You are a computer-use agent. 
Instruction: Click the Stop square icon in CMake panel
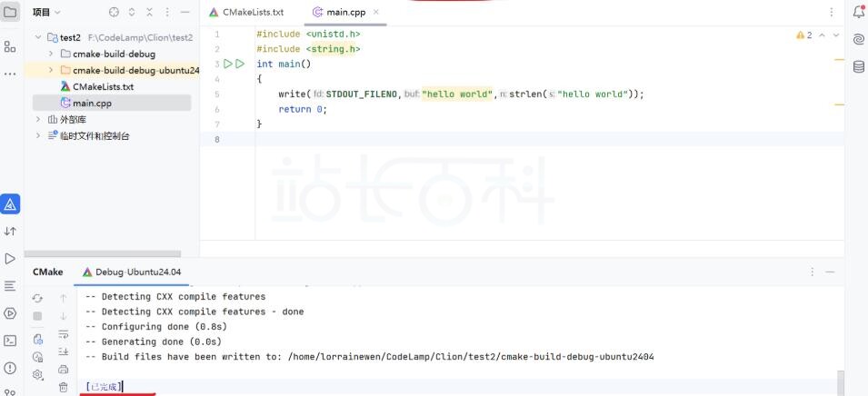(x=37, y=316)
